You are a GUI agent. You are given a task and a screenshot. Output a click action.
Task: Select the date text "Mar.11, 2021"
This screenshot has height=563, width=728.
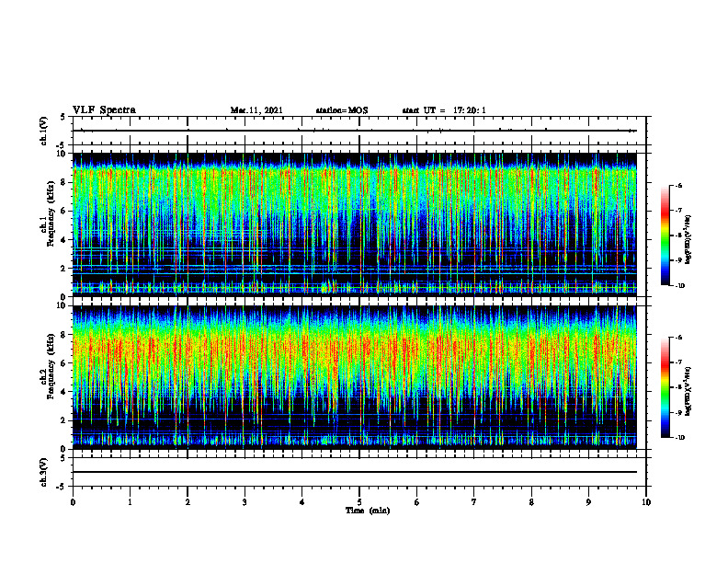pyautogui.click(x=256, y=110)
